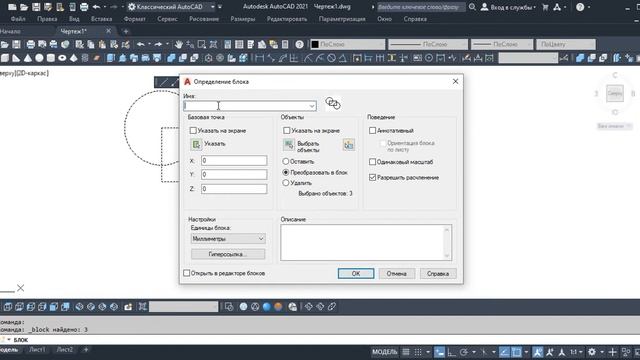Click the Undo arrow in quick access toolbar
Viewport: 640px width, 360px height.
[96, 7]
